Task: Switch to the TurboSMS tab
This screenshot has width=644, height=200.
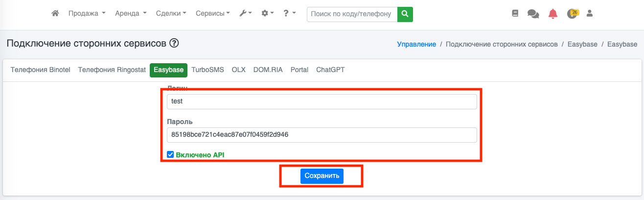Action: click(207, 70)
